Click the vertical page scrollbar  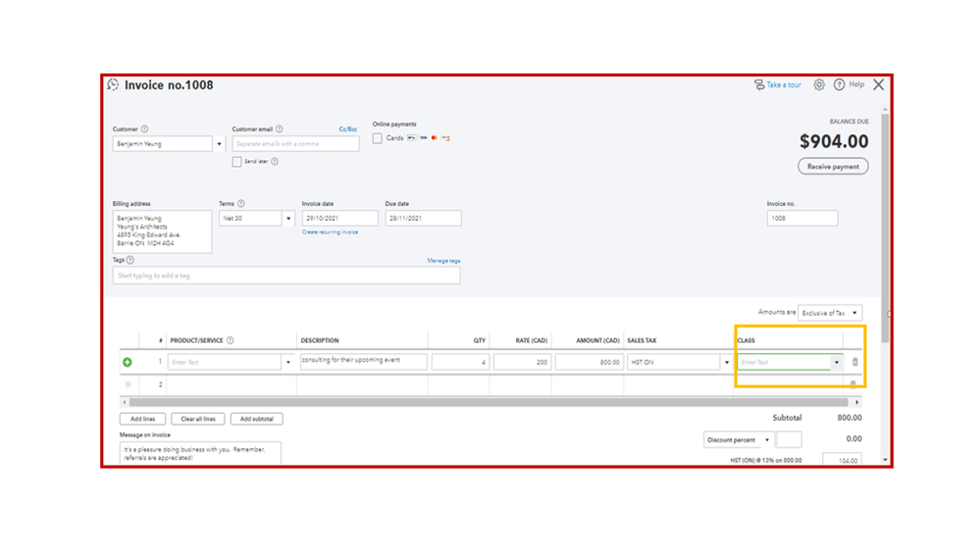(x=885, y=227)
